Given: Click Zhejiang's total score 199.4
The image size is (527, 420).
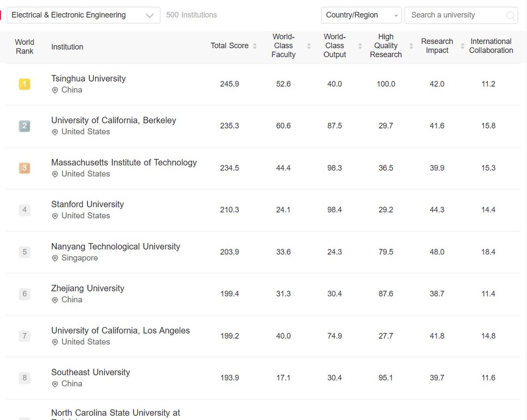Looking at the screenshot, I should (x=230, y=294).
